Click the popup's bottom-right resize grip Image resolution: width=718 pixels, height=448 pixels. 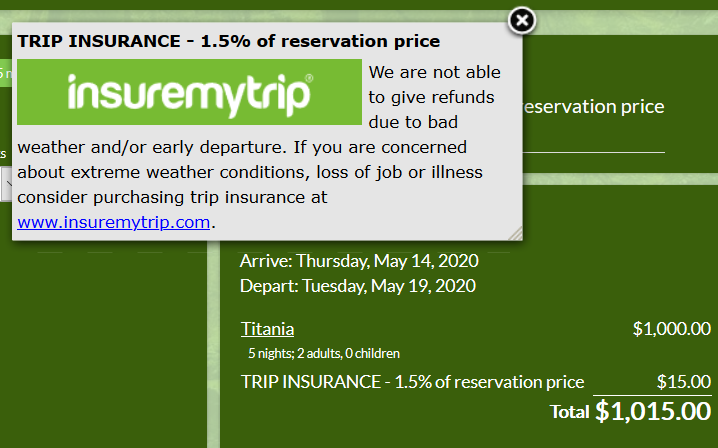point(515,233)
